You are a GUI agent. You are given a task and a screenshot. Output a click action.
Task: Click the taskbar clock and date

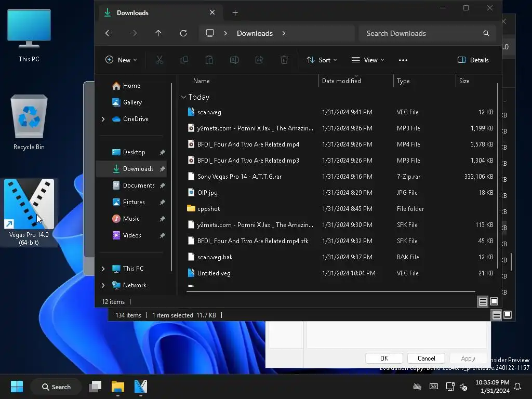click(493, 387)
